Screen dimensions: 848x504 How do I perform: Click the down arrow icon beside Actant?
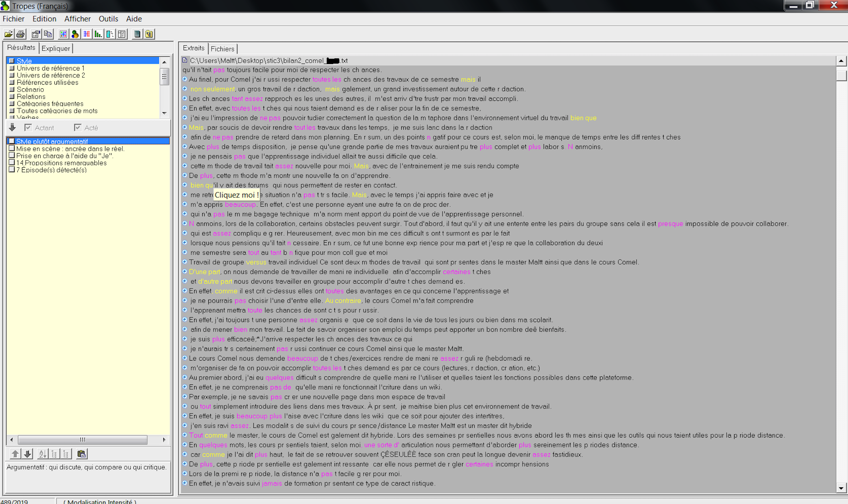point(12,128)
